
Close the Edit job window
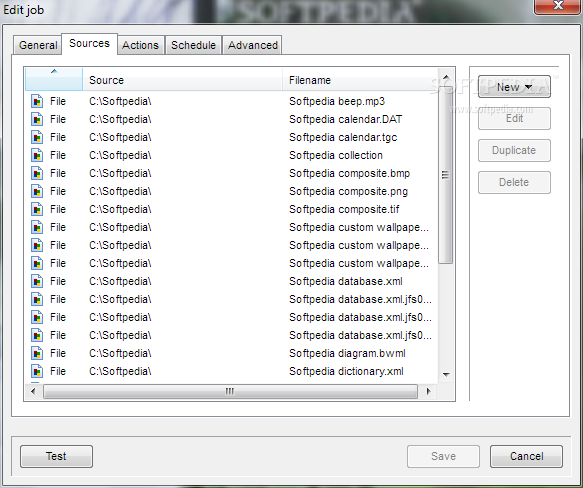(x=558, y=6)
